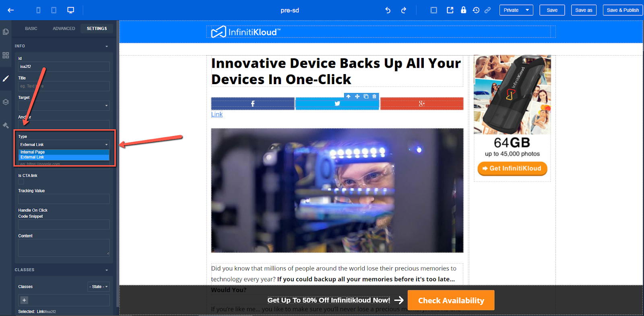Viewport: 644px width, 316px height.
Task: Select the style brush icon in sidebar
Action: (x=6, y=78)
